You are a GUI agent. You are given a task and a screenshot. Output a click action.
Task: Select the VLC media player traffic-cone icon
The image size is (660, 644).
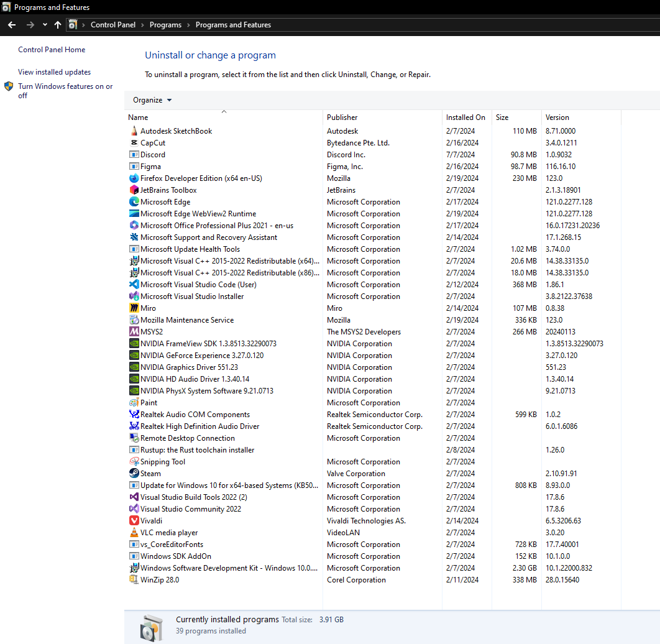[x=134, y=532]
